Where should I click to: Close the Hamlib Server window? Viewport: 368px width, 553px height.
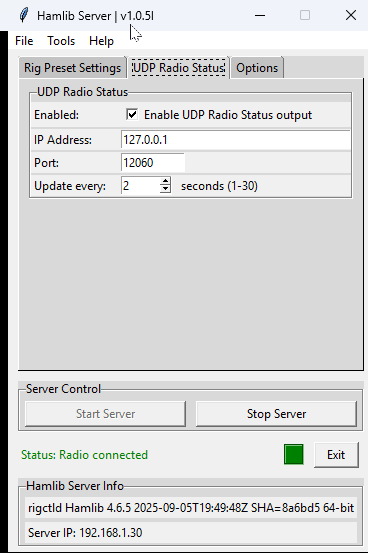[x=351, y=16]
